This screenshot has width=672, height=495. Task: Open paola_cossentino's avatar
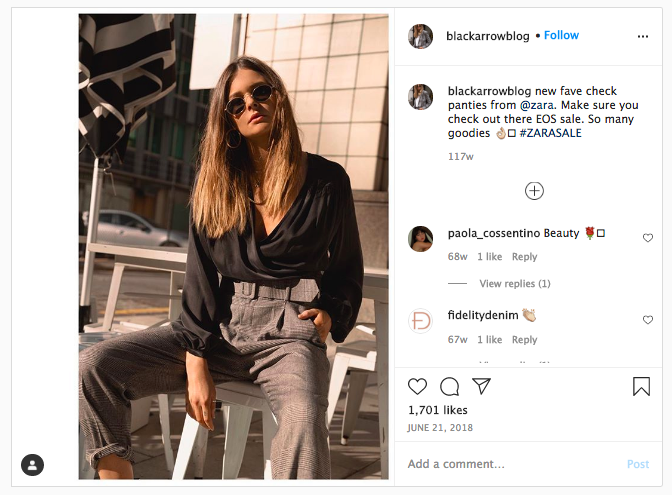(x=421, y=238)
